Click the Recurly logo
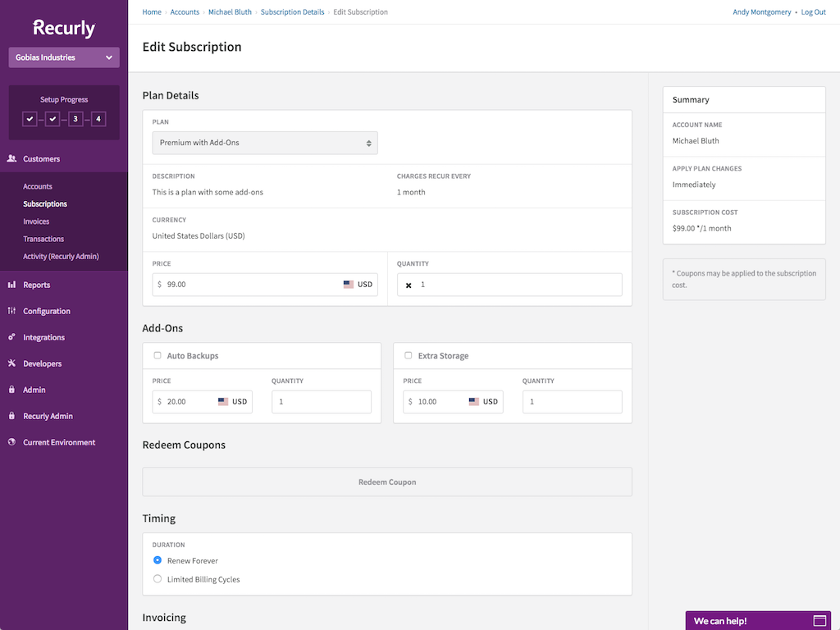 point(64,28)
